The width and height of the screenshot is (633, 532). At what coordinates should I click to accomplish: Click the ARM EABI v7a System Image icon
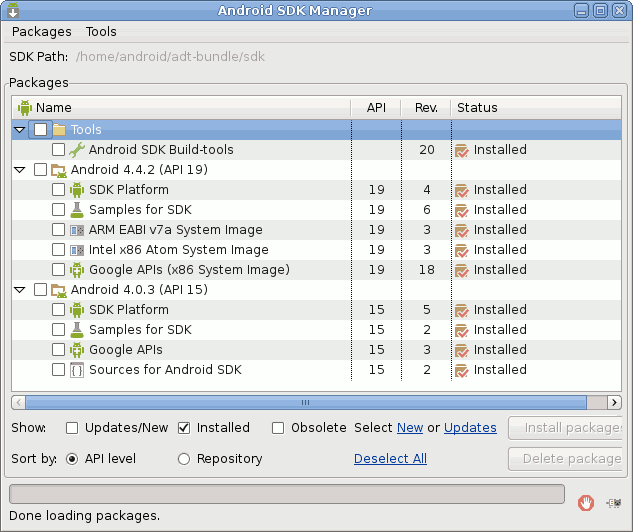(x=77, y=230)
